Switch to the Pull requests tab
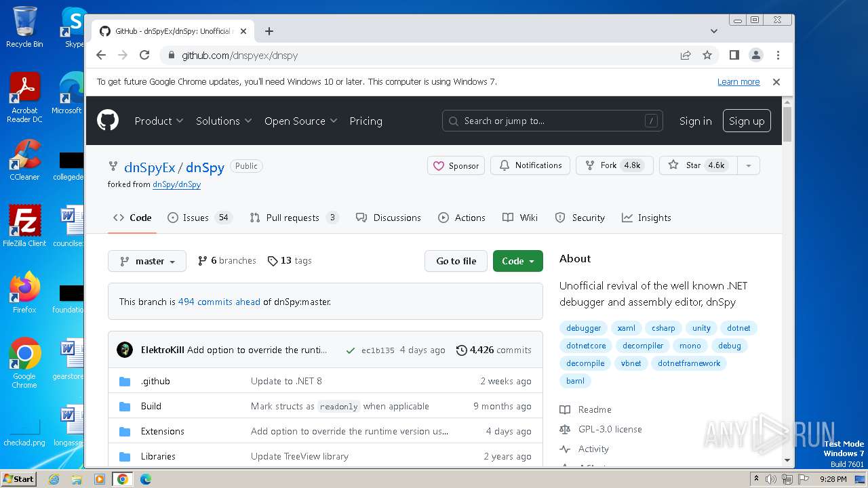Screen dimensions: 868x488 (x=294, y=218)
